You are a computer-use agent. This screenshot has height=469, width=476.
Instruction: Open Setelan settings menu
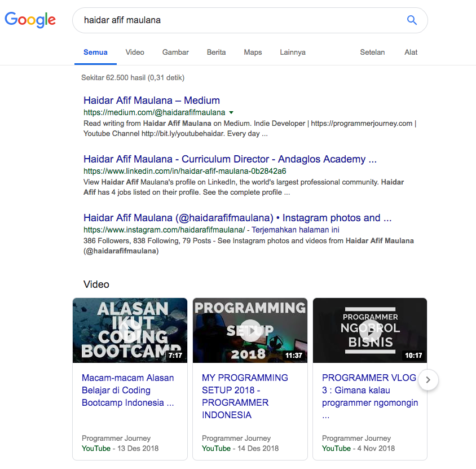pyautogui.click(x=372, y=52)
